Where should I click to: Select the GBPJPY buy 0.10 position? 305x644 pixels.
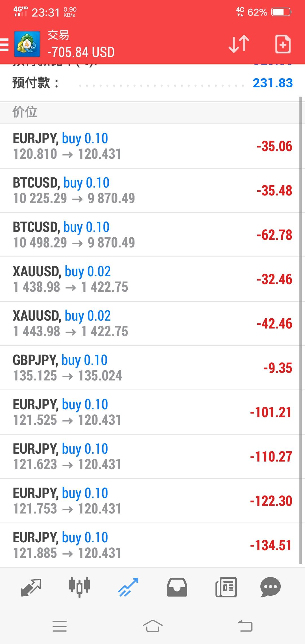[150, 368]
